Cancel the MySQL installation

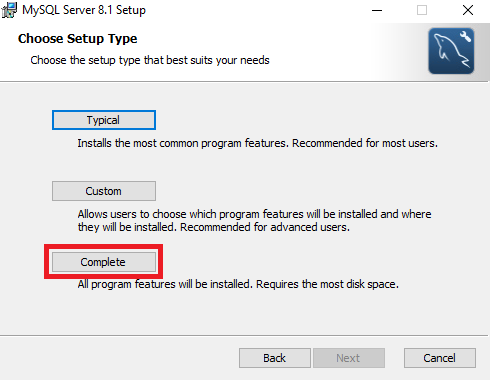pyautogui.click(x=440, y=358)
